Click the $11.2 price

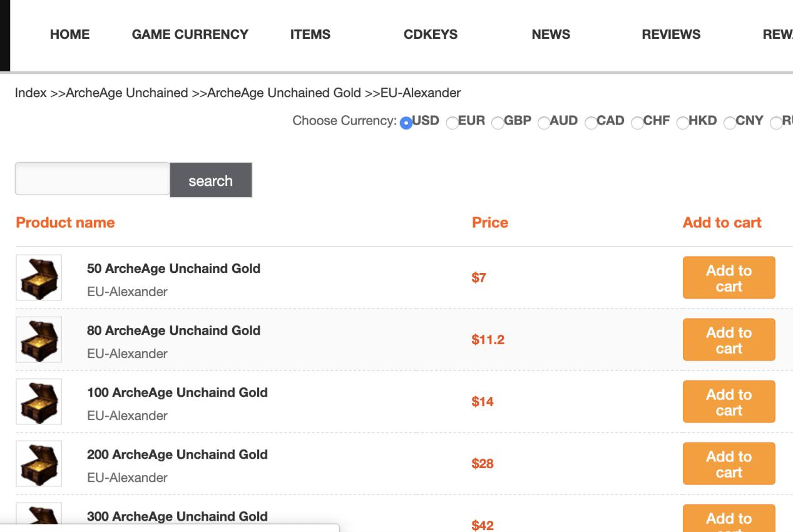click(488, 340)
